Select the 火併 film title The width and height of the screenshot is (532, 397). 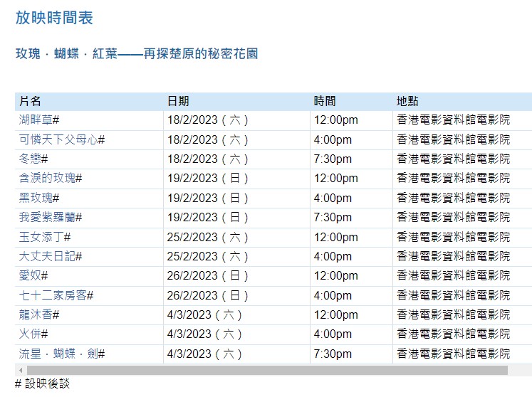[30, 334]
